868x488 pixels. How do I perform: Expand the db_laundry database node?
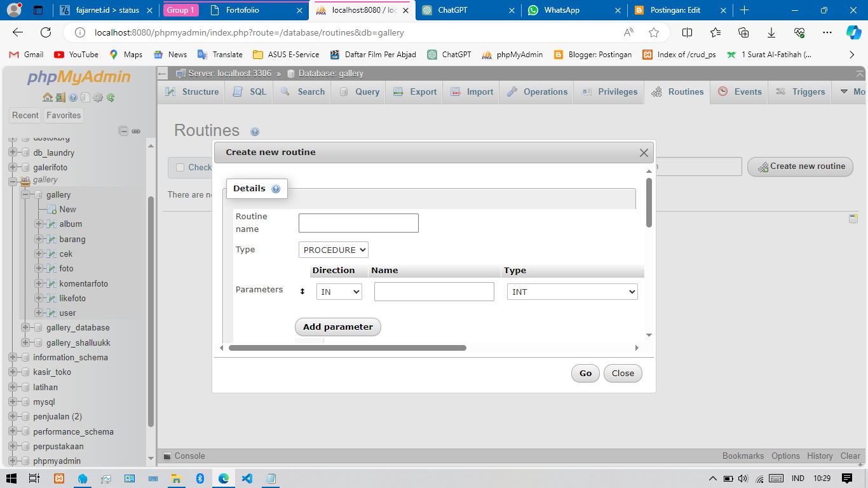tap(12, 152)
